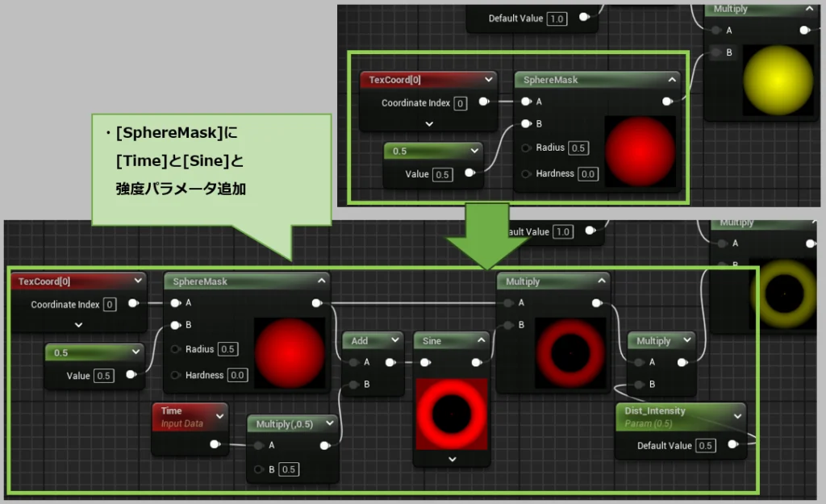
Task: Collapse the Add node using its chevron
Action: (x=394, y=341)
